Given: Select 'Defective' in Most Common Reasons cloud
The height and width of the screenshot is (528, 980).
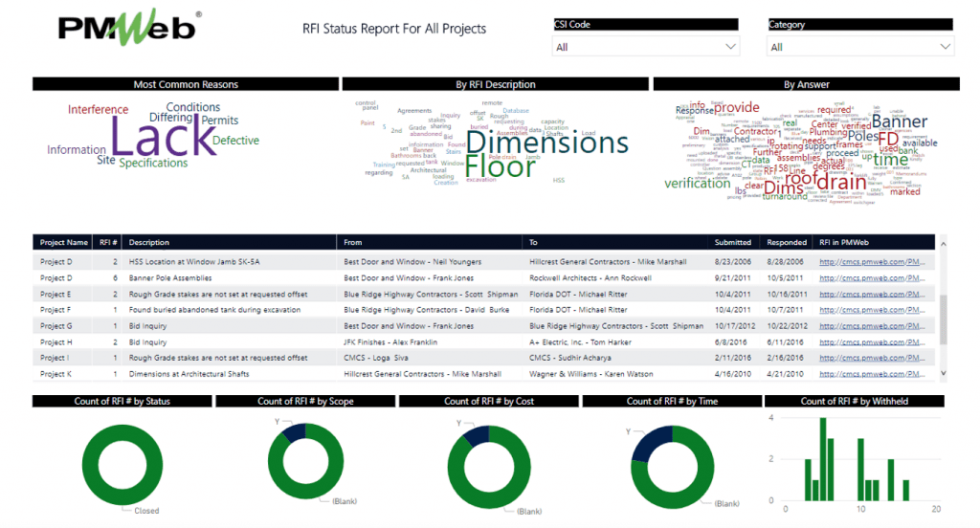Looking at the screenshot, I should [x=235, y=141].
